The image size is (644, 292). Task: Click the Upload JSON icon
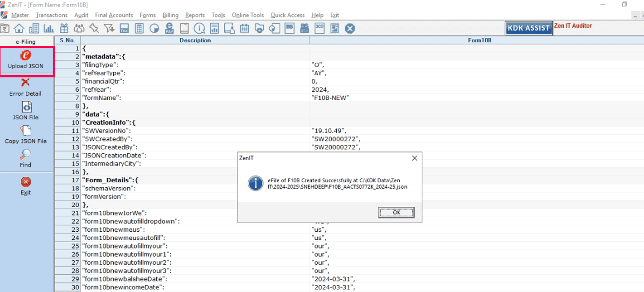(x=26, y=55)
